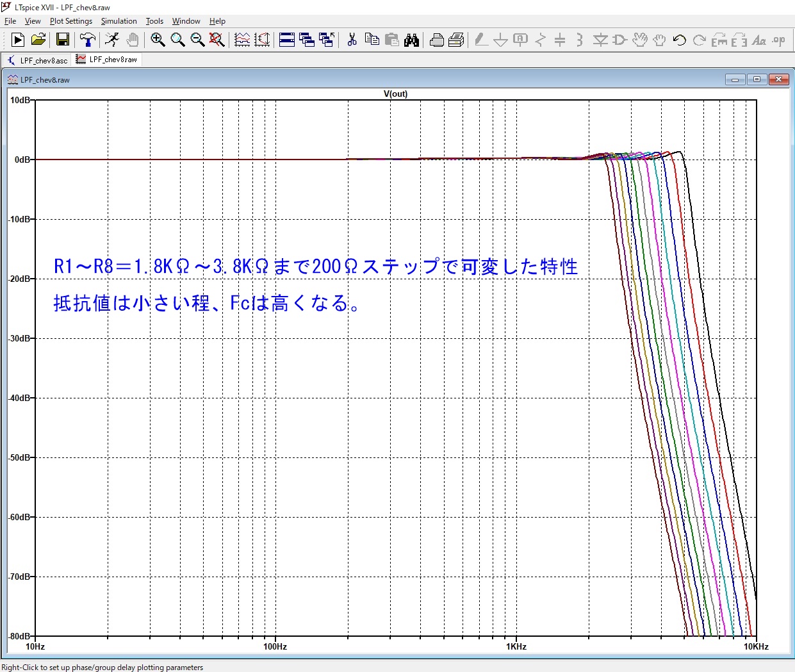Open a file with the folder icon
This screenshot has width=795, height=672.
(38, 40)
